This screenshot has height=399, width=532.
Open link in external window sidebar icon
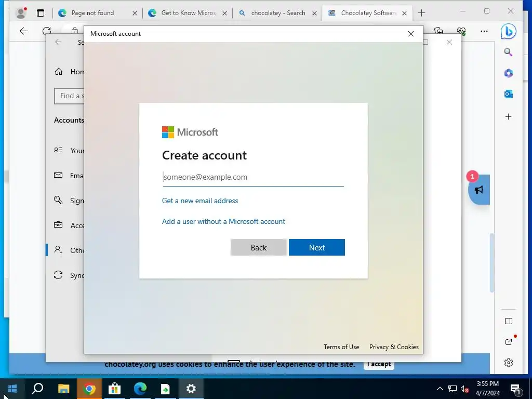pos(508,342)
